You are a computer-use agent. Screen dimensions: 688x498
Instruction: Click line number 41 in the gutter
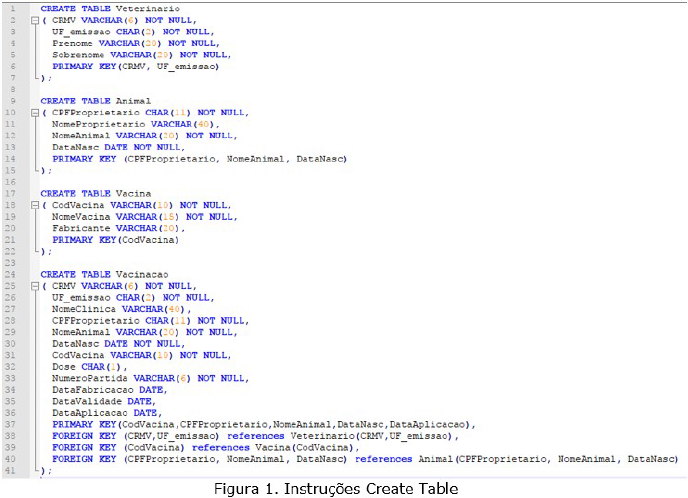tap(14, 470)
